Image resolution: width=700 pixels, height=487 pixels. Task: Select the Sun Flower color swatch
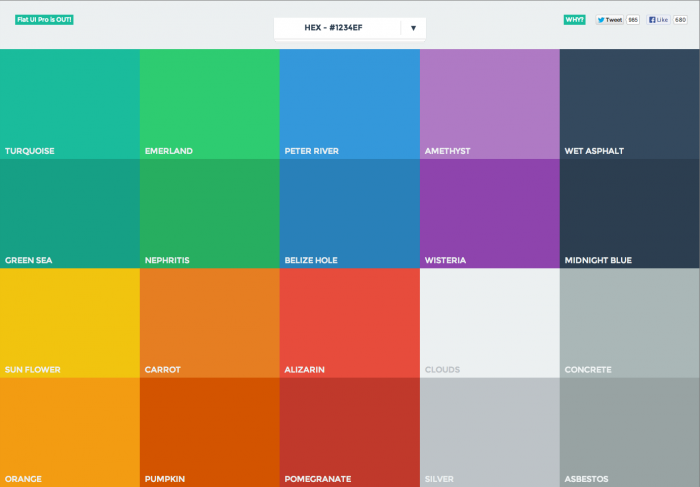pos(70,323)
